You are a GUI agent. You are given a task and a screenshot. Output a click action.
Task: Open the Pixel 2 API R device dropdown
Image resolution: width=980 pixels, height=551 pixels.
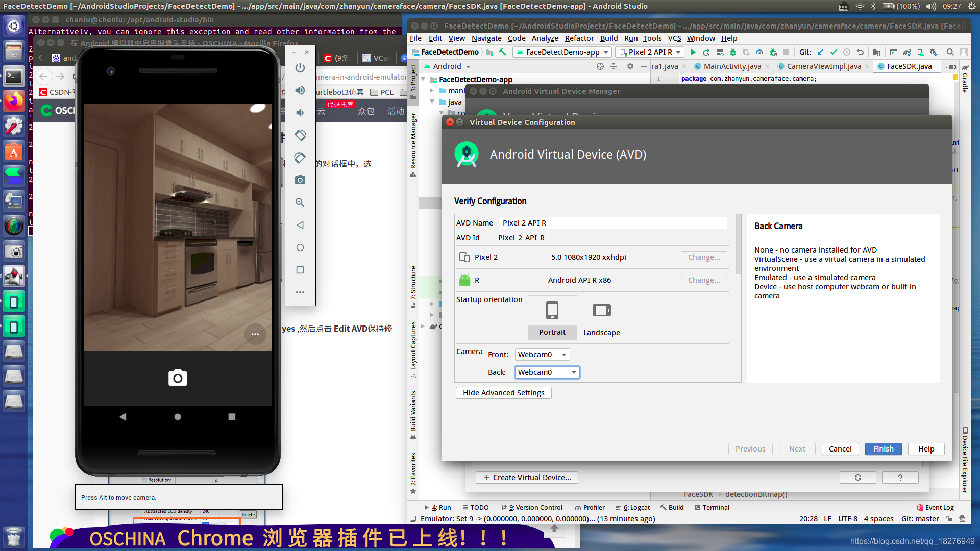click(650, 52)
